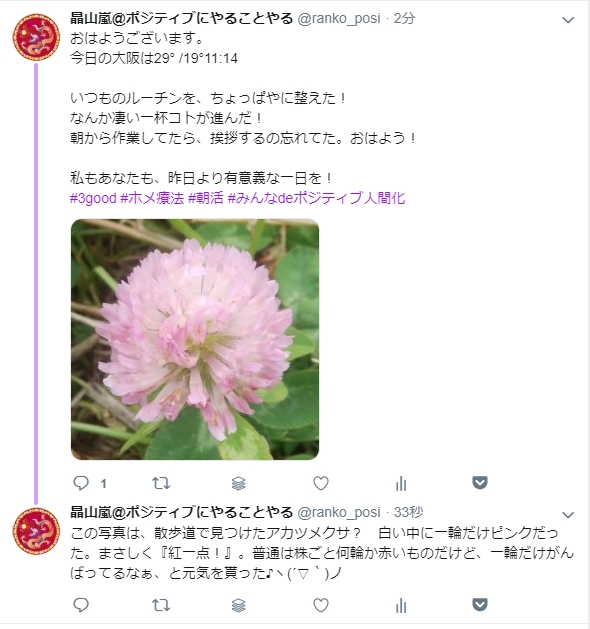Open the #朝活 hashtag

pos(206,198)
